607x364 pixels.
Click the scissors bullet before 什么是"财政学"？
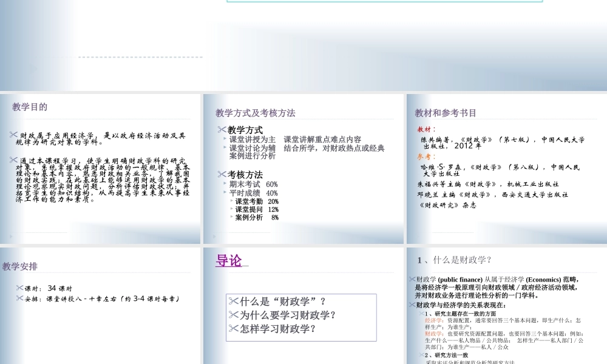pyautogui.click(x=232, y=300)
